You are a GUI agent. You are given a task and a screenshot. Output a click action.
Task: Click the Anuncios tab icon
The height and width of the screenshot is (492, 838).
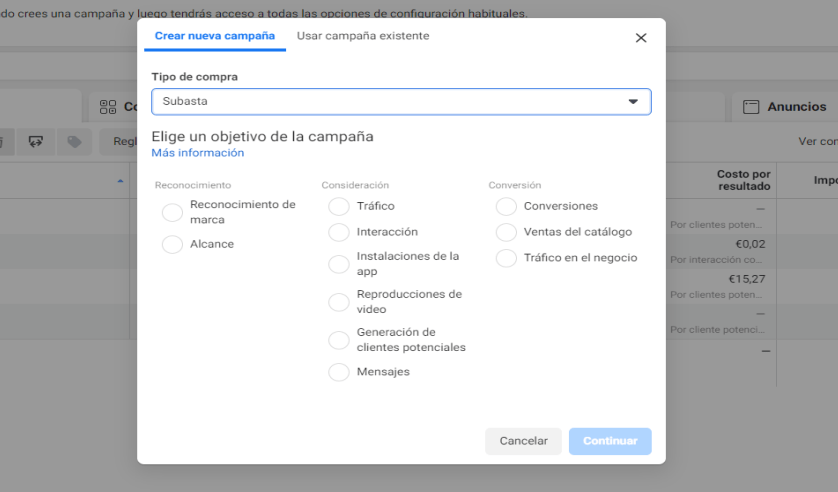pos(750,107)
